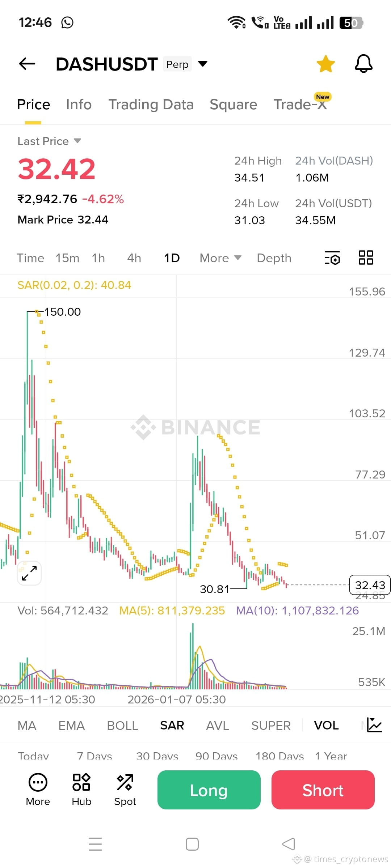The width and height of the screenshot is (391, 868).
Task: Open chart indicator settings icon
Action: pyautogui.click(x=332, y=258)
